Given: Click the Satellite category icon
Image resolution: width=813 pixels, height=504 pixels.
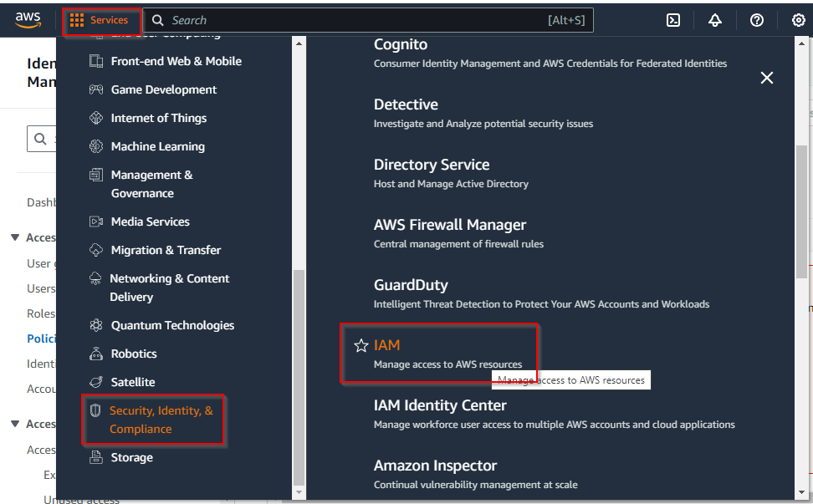Looking at the screenshot, I should point(96,382).
